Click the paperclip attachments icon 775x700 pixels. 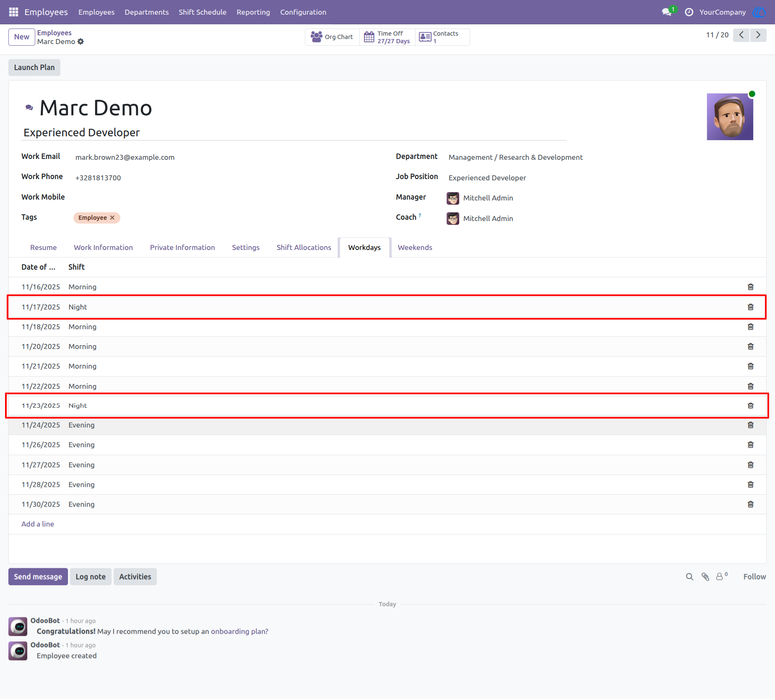[x=705, y=577]
